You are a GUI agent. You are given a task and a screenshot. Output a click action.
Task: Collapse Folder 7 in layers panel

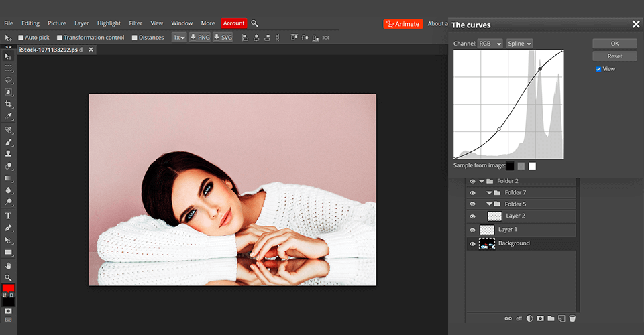click(490, 193)
